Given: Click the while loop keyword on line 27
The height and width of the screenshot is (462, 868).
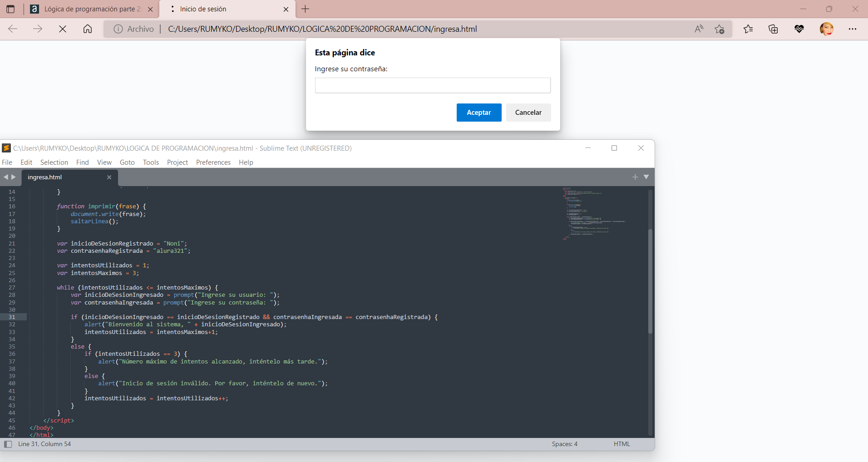Looking at the screenshot, I should [65, 288].
